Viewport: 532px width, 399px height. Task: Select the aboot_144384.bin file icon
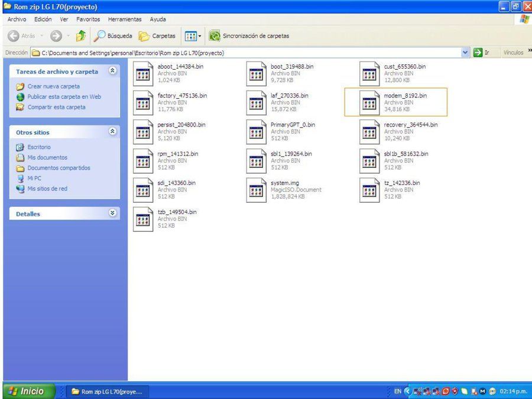point(143,74)
